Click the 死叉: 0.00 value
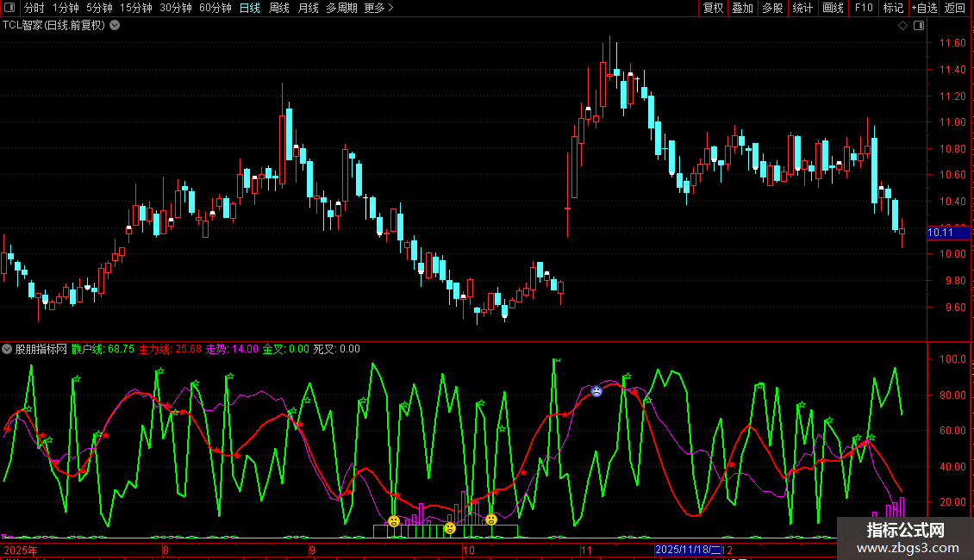Image resolution: width=974 pixels, height=560 pixels. pos(337,349)
